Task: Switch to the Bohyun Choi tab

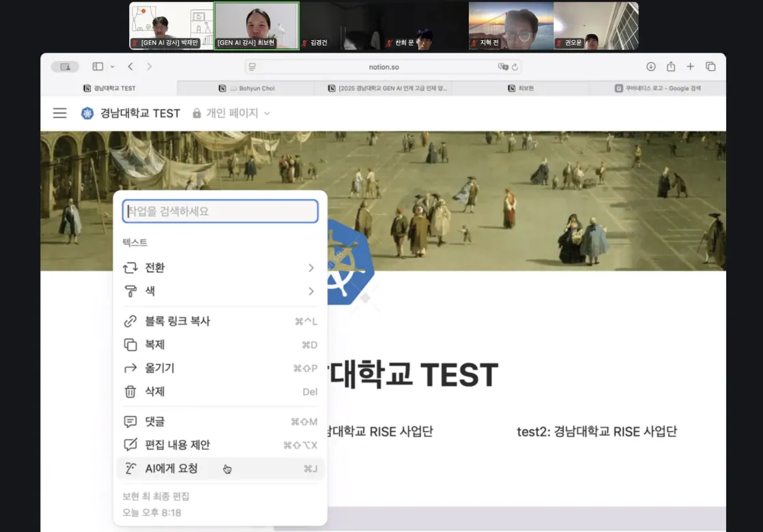Action: pyautogui.click(x=246, y=88)
